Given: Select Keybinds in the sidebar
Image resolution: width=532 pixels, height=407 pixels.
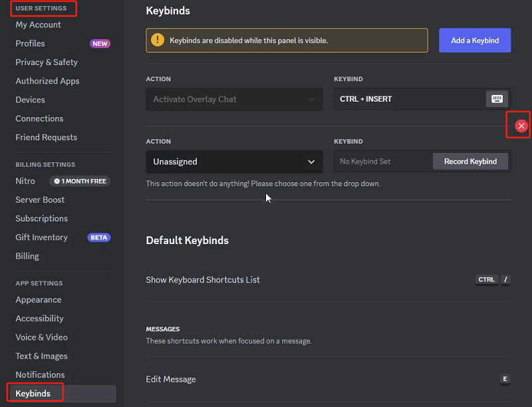Looking at the screenshot, I should click(33, 394).
